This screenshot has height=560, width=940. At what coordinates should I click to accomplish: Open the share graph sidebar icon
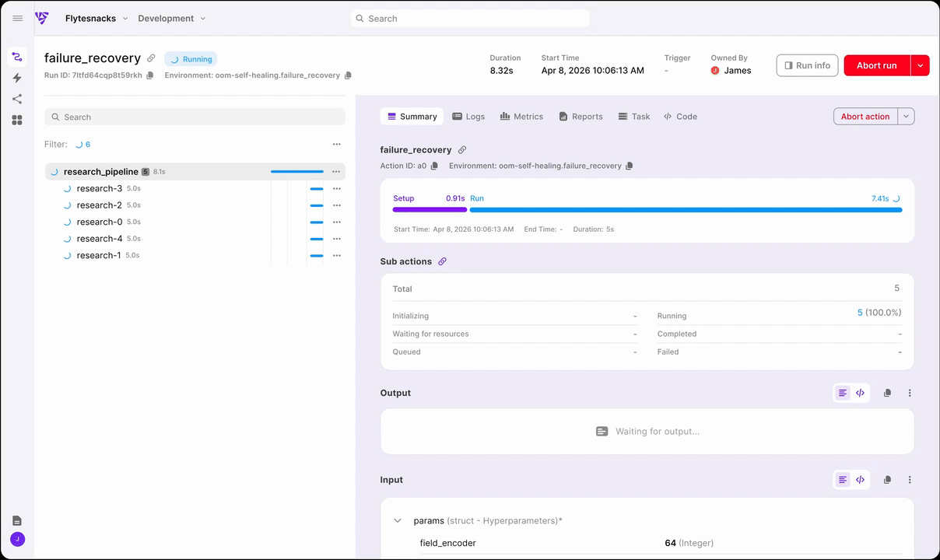pyautogui.click(x=17, y=99)
